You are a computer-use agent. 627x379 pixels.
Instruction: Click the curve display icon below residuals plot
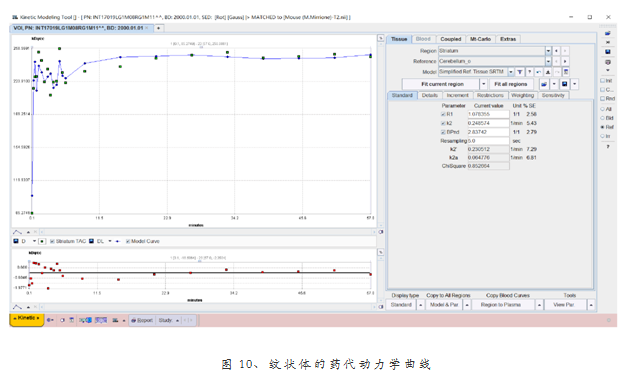17,307
